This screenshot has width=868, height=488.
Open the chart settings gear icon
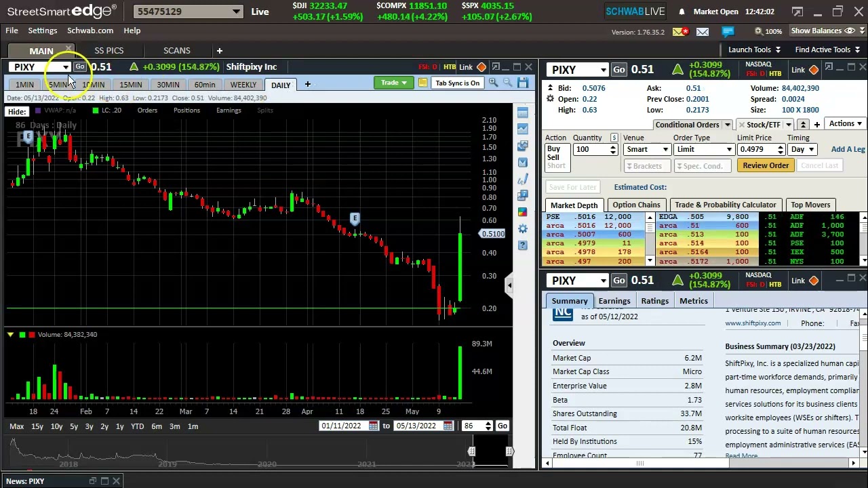pyautogui.click(x=522, y=228)
